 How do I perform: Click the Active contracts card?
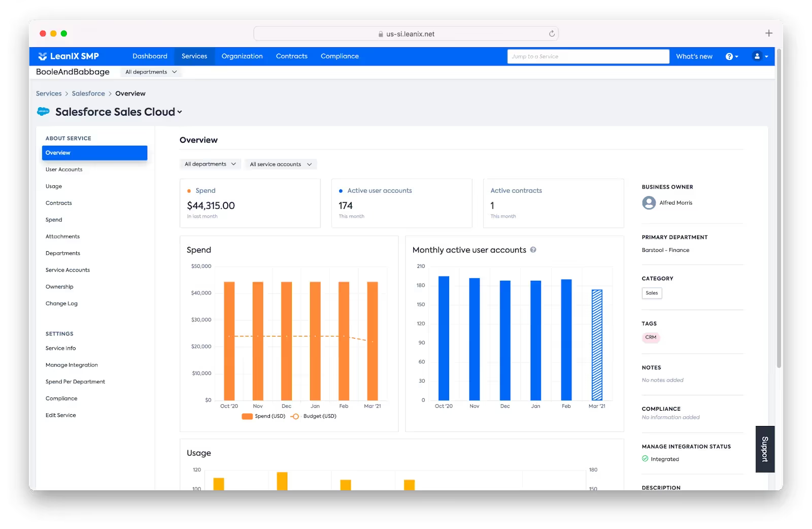(x=553, y=203)
